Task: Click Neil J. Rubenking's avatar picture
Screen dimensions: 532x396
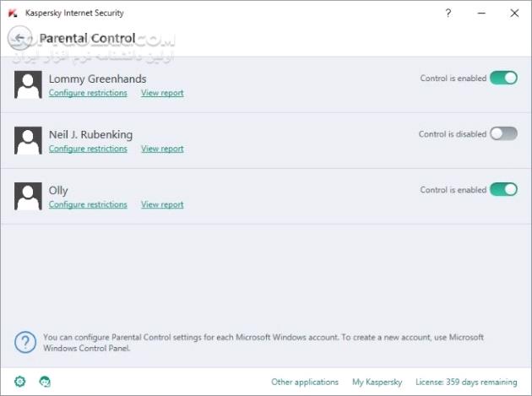Action: click(x=28, y=140)
